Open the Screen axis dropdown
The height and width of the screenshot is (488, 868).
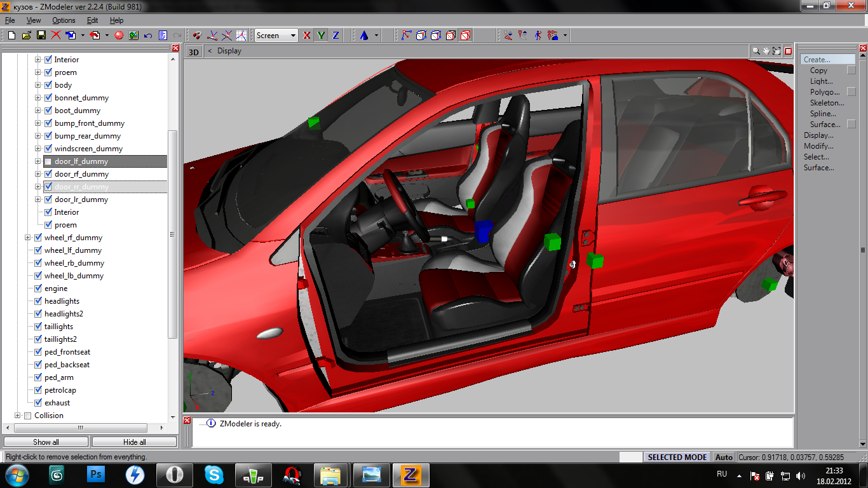tap(293, 36)
